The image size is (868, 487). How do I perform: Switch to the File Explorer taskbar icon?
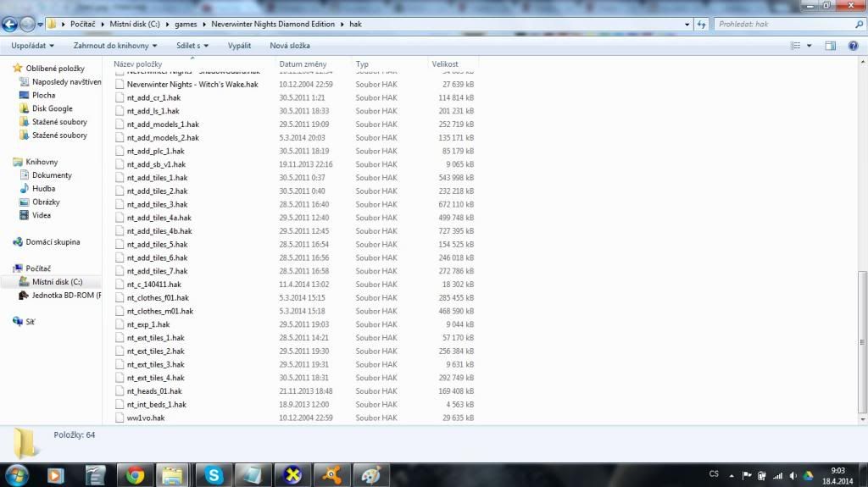click(x=172, y=475)
